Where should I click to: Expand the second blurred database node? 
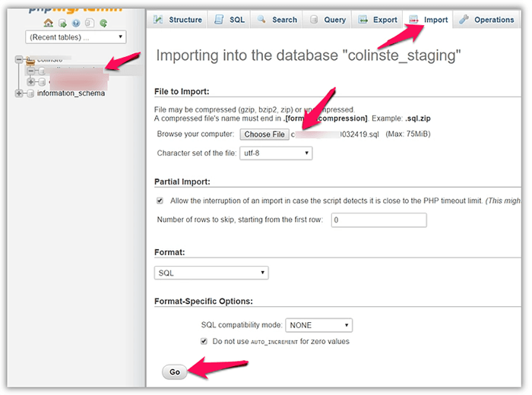[31, 82]
